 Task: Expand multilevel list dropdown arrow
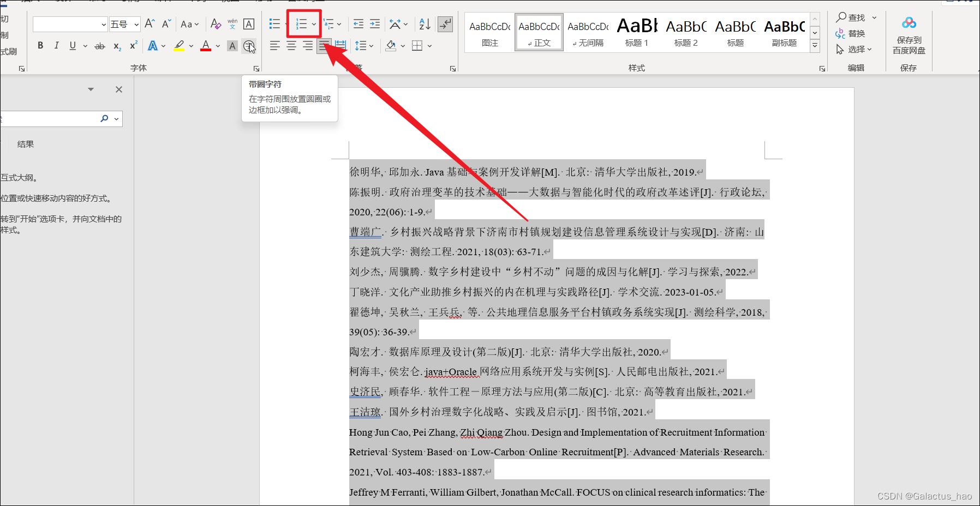pos(339,24)
